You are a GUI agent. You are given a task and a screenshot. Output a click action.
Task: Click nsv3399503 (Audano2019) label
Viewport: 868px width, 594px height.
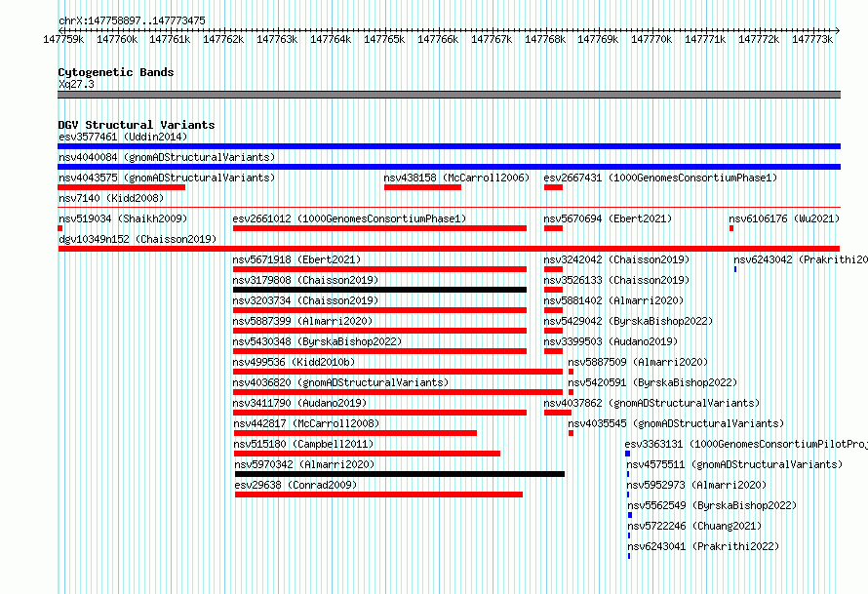click(x=611, y=341)
